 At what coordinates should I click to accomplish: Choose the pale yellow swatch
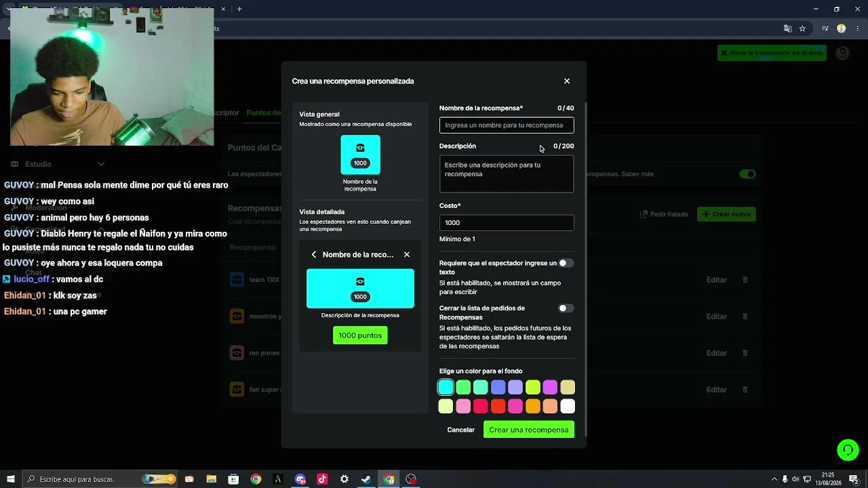446,406
